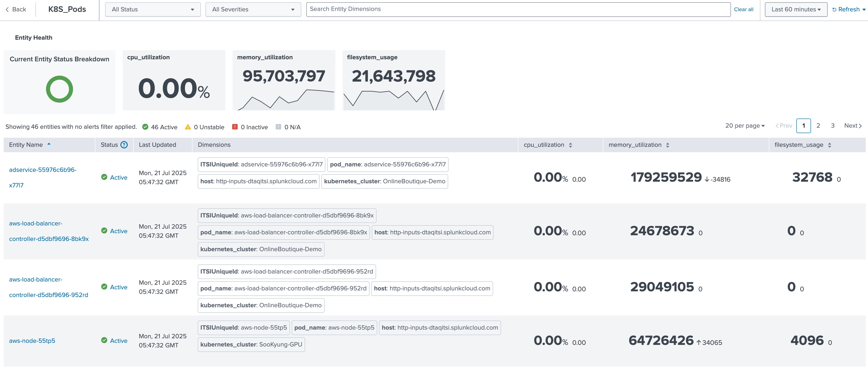
Task: Go back with the Back arrow
Action: (16, 9)
